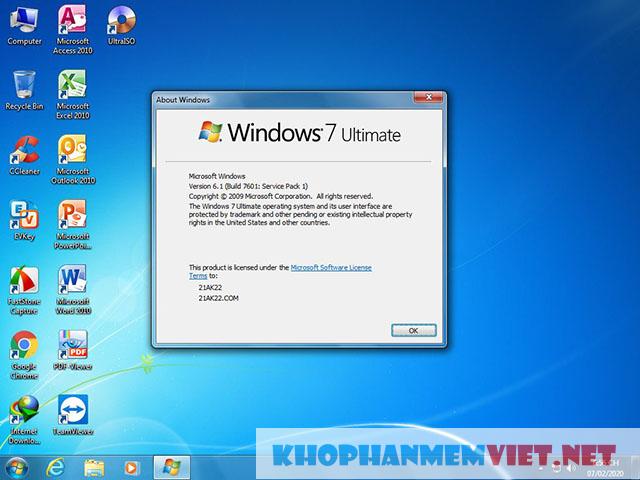640x480 pixels.
Task: Select the Google Chrome desktop shortcut
Action: pyautogui.click(x=24, y=355)
